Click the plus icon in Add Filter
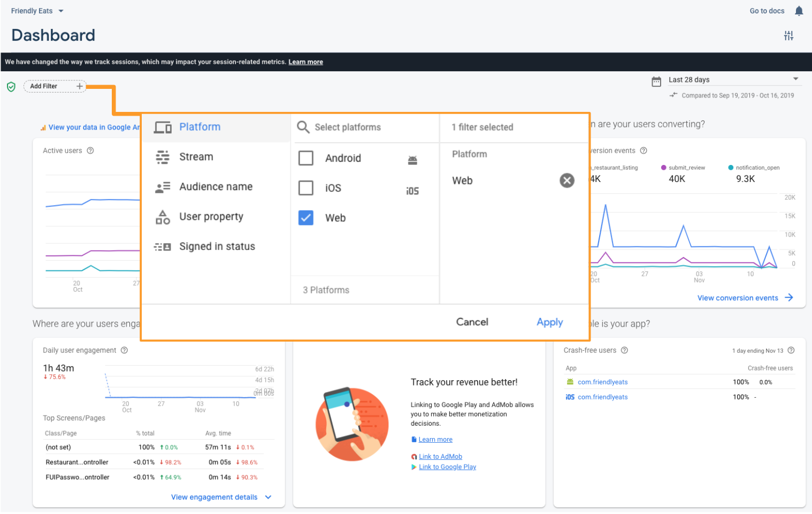The image size is (812, 514). [x=79, y=86]
